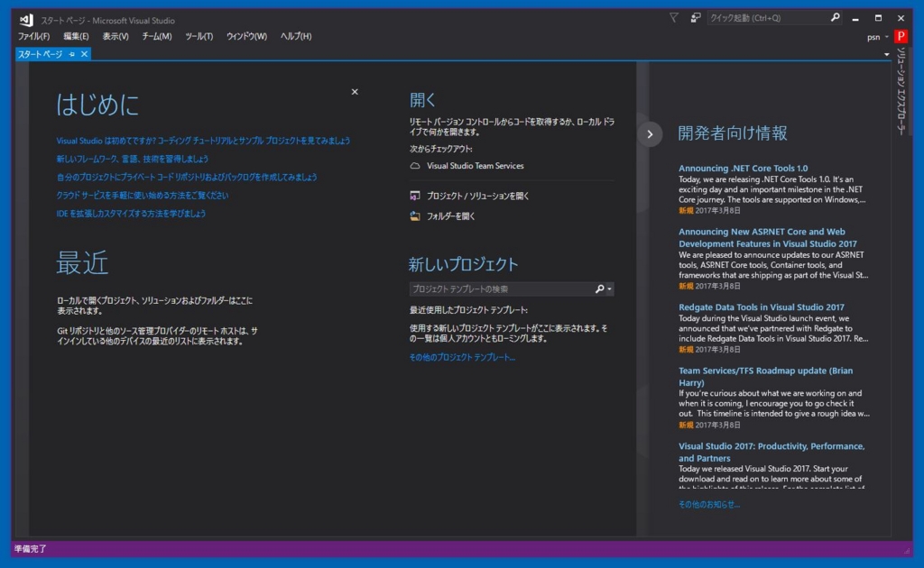The image size is (924, 568).
Task: Open the ファイル(F) menu
Action: point(33,36)
